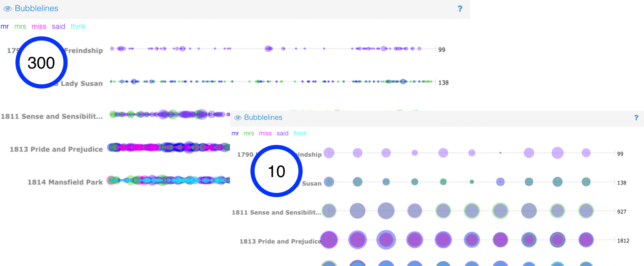Open help question mark in the 300-segment panel
644x266 pixels.
pos(460,9)
